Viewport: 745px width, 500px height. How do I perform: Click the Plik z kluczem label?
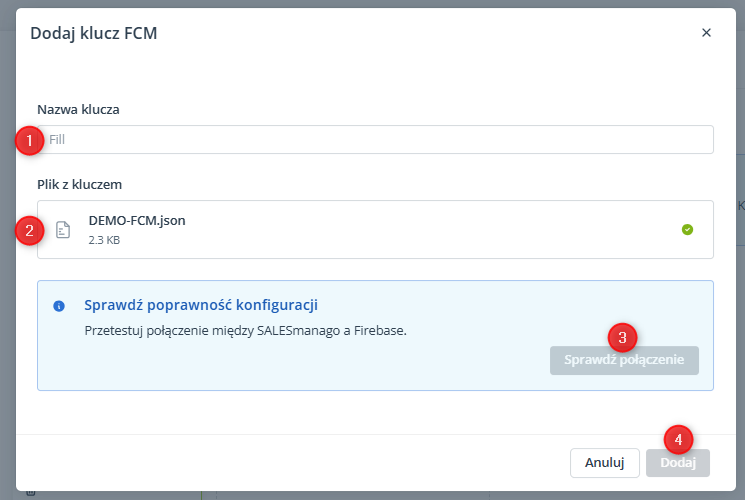pos(80,184)
